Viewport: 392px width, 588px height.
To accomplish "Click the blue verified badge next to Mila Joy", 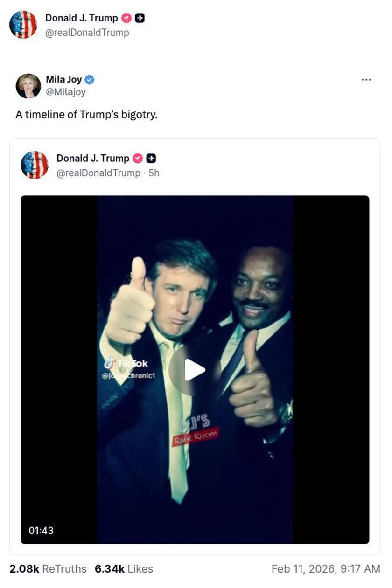I will [x=89, y=79].
